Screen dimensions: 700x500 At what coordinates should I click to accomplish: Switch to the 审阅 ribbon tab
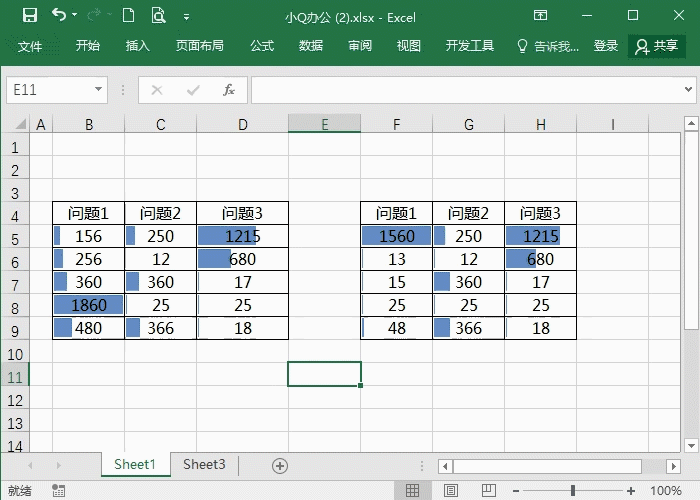360,46
